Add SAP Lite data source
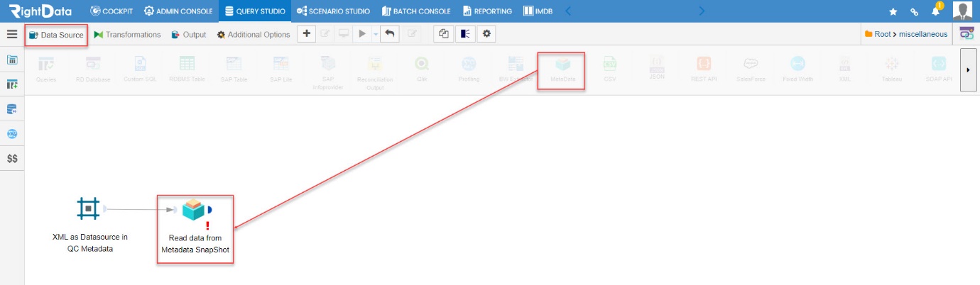 pos(281,69)
